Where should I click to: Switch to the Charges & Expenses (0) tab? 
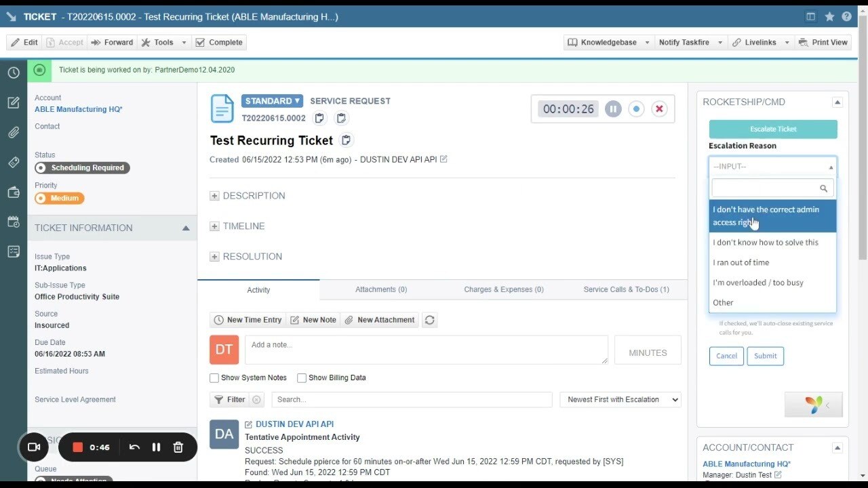coord(504,289)
